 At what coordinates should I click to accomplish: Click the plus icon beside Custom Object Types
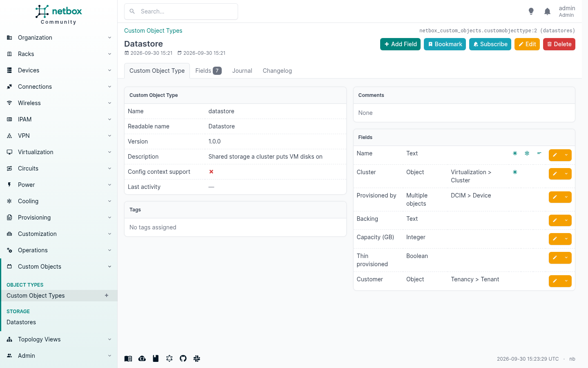point(107,295)
